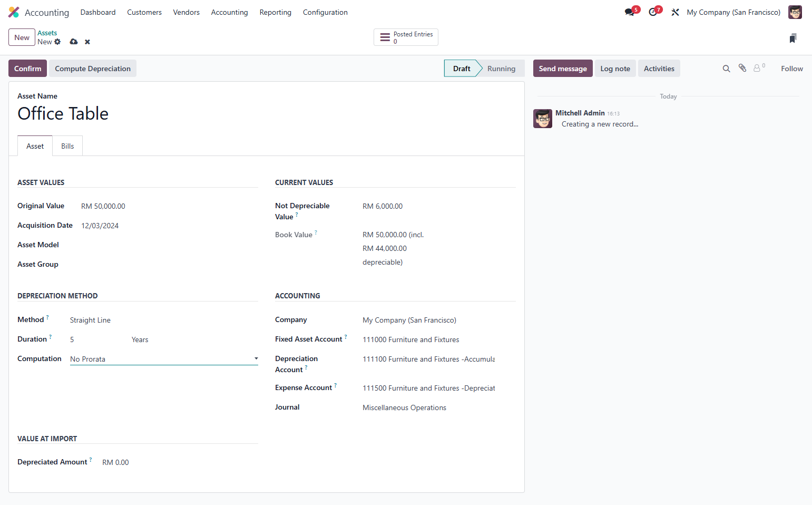Click the bookmark icon at top right

click(793, 38)
